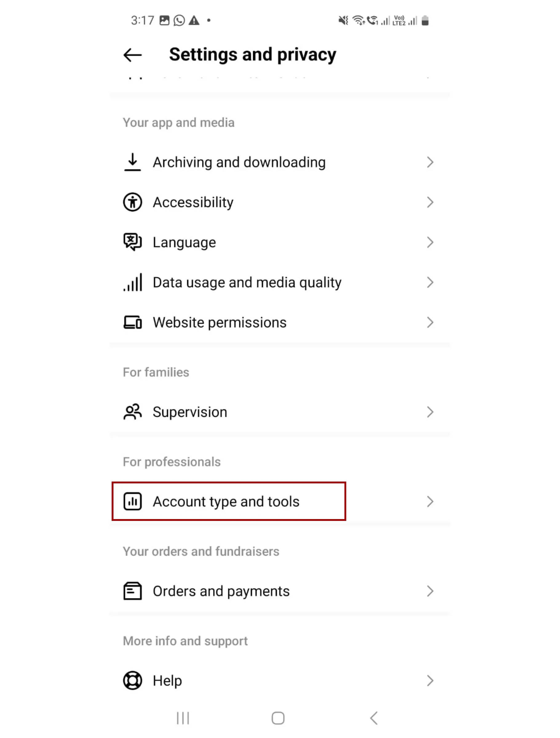Tap the Language translate bubble icon
This screenshot has width=560, height=738.
133,243
